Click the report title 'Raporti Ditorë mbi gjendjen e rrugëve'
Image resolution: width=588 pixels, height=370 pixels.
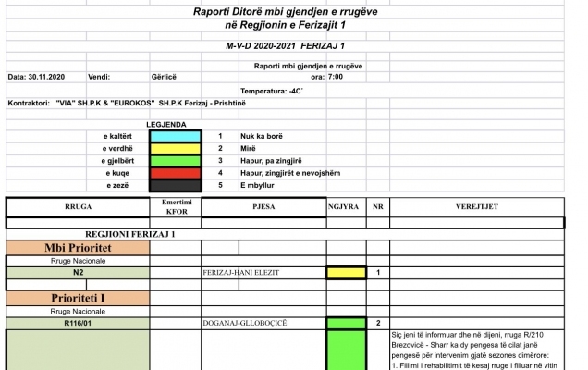(286, 12)
